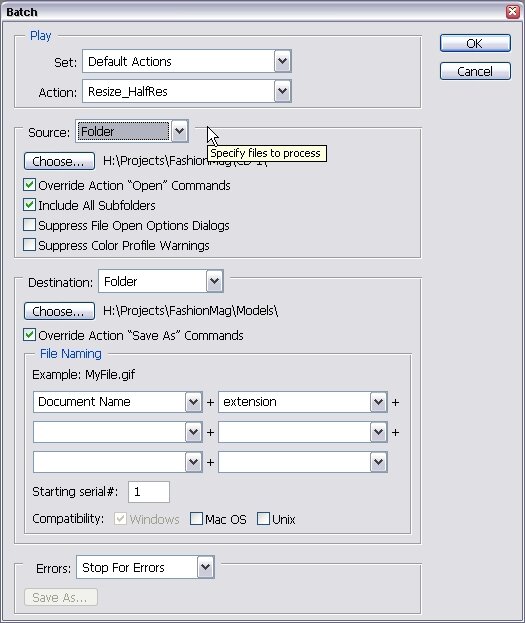The height and width of the screenshot is (623, 525).
Task: Open the extension naming dropdown
Action: tap(303, 402)
